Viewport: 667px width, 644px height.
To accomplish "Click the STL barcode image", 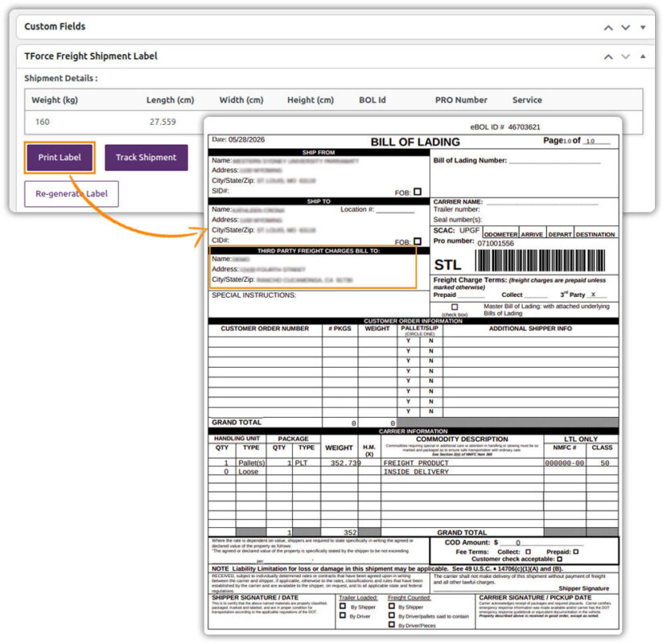I will point(540,261).
